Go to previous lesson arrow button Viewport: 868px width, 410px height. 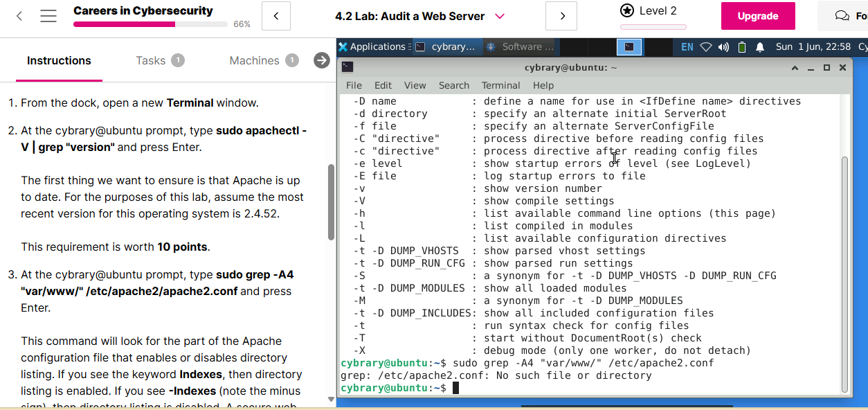click(276, 16)
